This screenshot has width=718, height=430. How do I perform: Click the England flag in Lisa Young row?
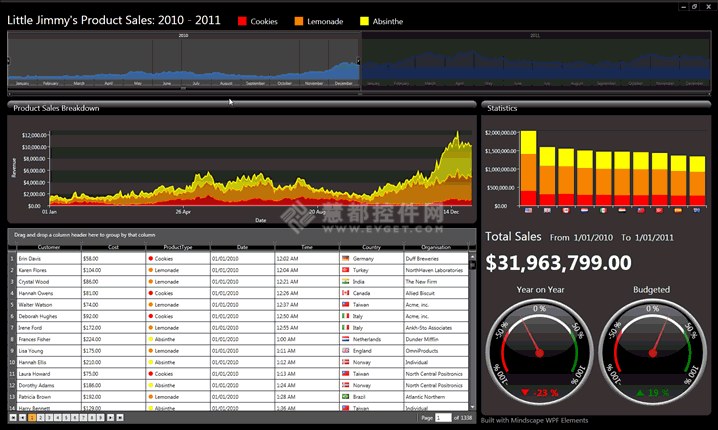point(346,350)
